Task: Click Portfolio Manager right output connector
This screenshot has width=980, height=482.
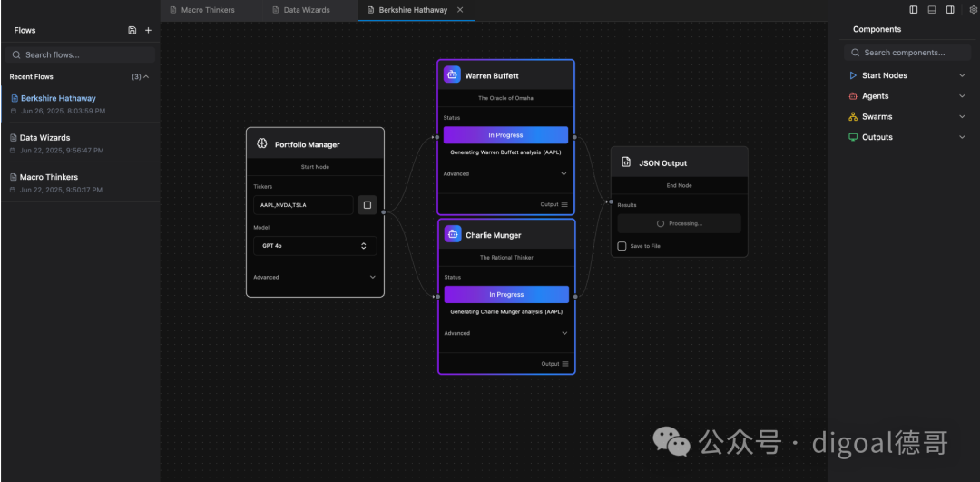Action: coord(384,211)
